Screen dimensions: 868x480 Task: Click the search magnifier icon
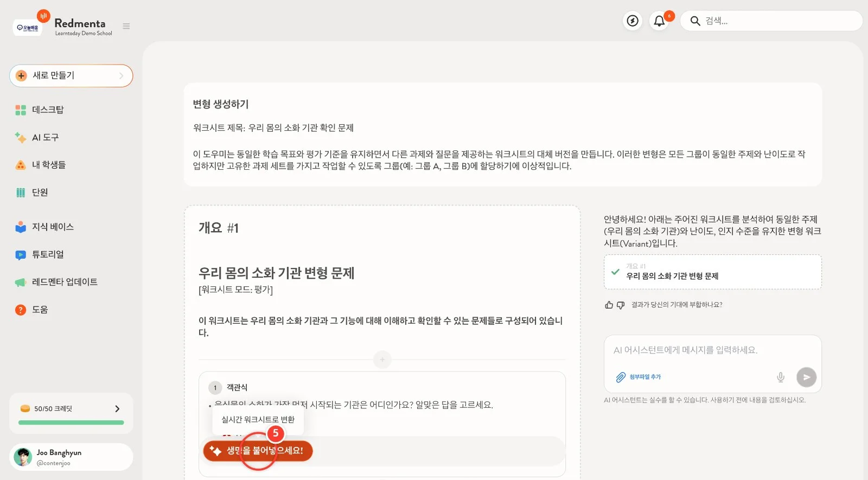[x=695, y=21]
